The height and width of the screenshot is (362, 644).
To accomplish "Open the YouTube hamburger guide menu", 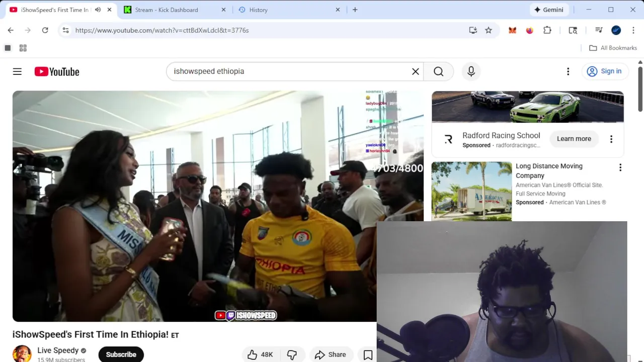I will (x=17, y=71).
